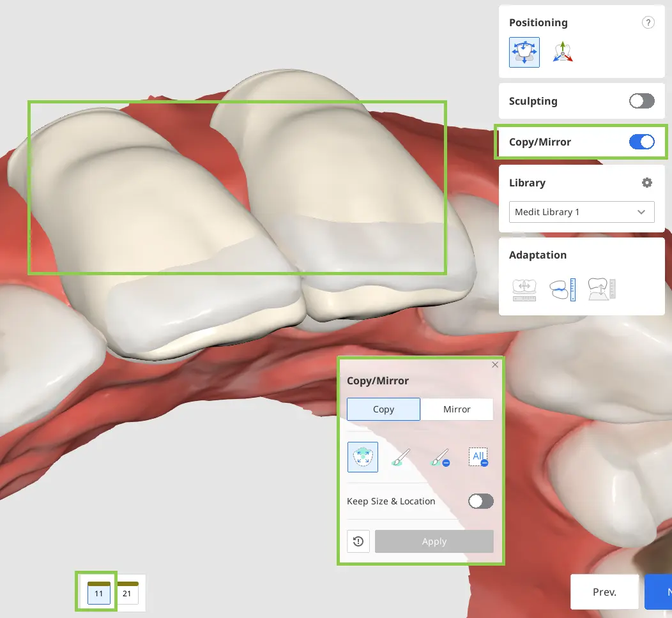The height and width of the screenshot is (618, 672).
Task: Open the Medit Library 1 dropdown
Action: pos(581,212)
